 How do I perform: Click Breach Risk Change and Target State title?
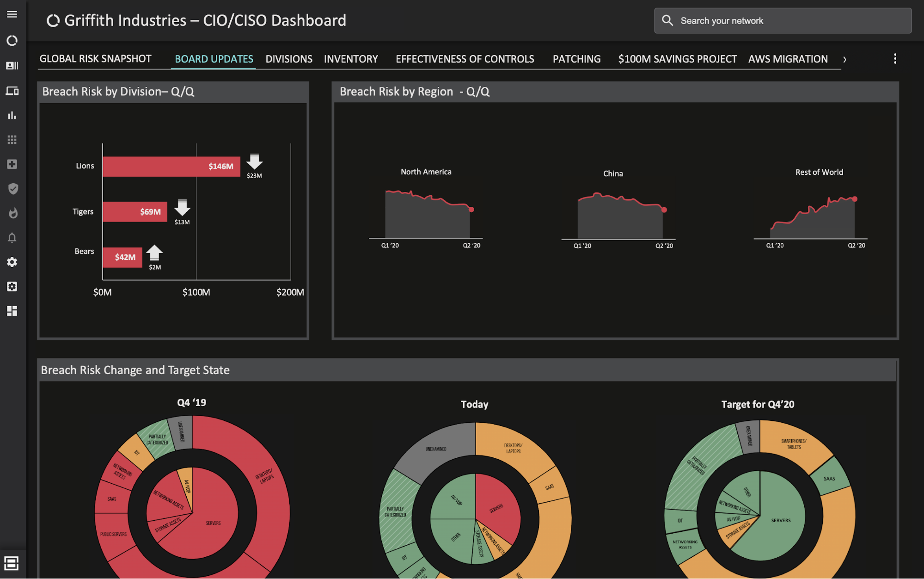[x=135, y=370]
